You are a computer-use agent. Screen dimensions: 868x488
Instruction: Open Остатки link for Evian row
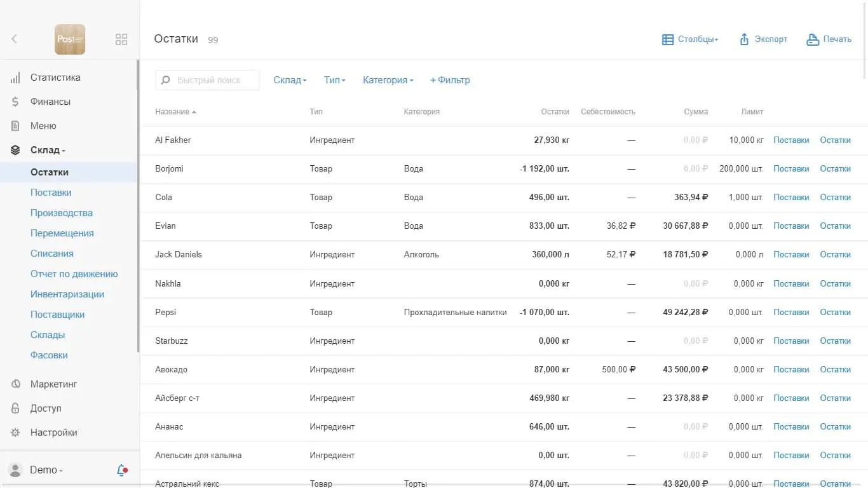[835, 226]
